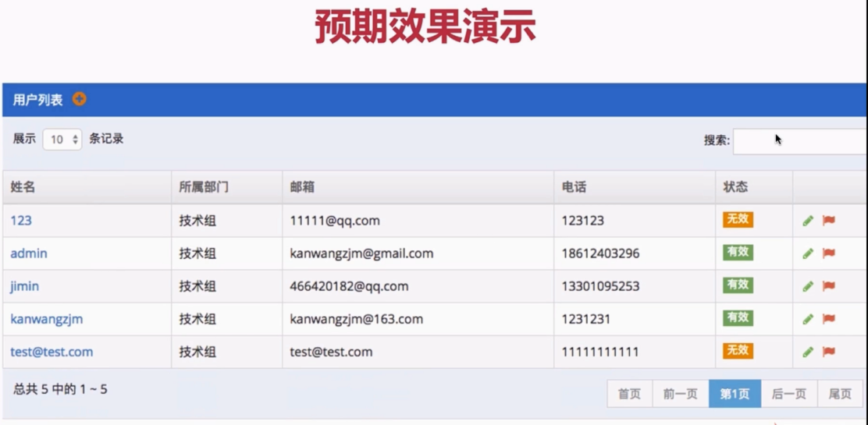Sort by the 姓名 column header
This screenshot has height=425, width=868.
coord(87,187)
